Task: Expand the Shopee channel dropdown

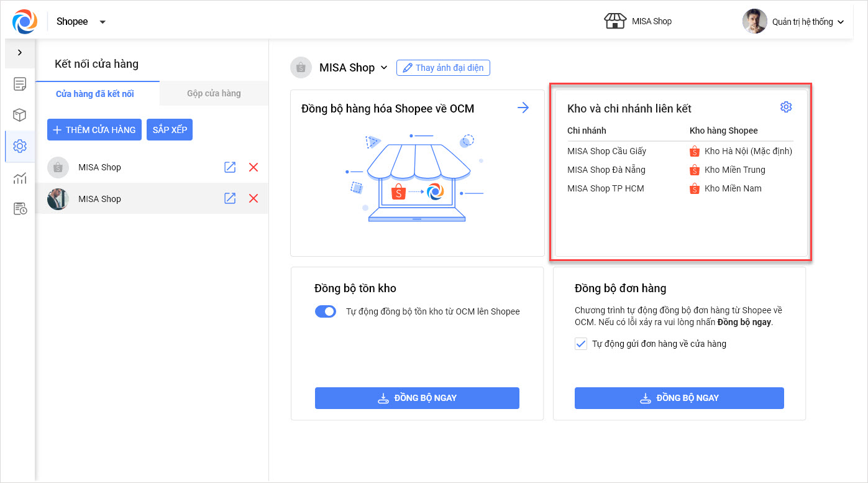Action: (x=103, y=22)
